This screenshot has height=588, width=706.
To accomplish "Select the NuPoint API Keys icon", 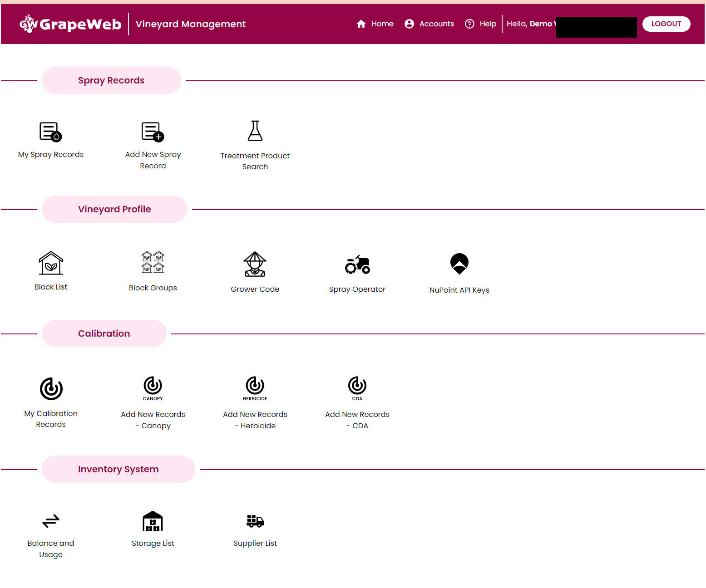I will coord(459,264).
